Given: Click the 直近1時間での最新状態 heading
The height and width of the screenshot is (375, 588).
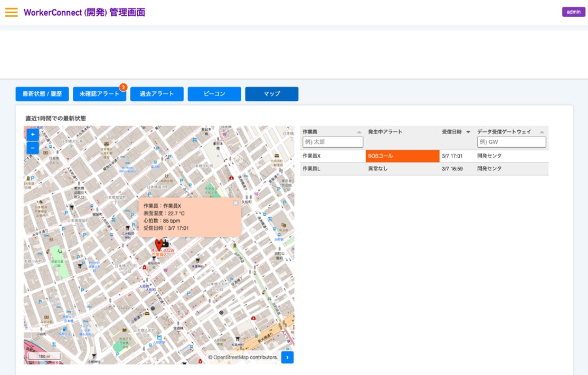Looking at the screenshot, I should click(55, 118).
